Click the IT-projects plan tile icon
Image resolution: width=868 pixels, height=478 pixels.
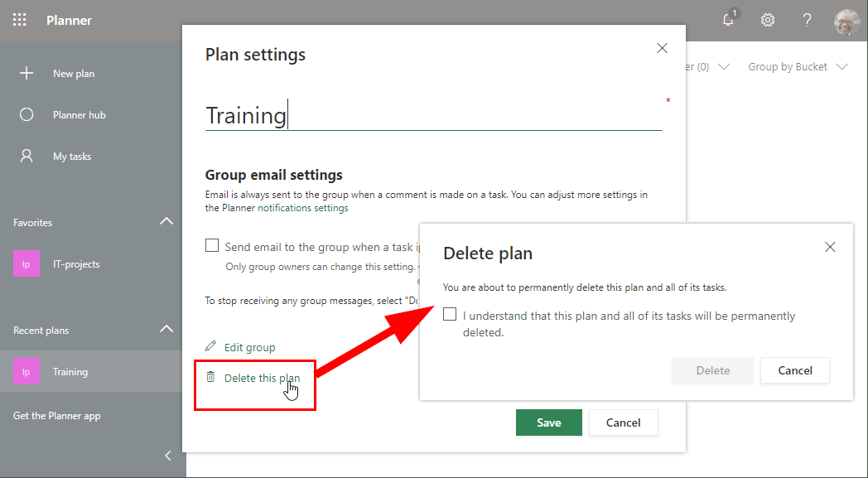click(26, 264)
